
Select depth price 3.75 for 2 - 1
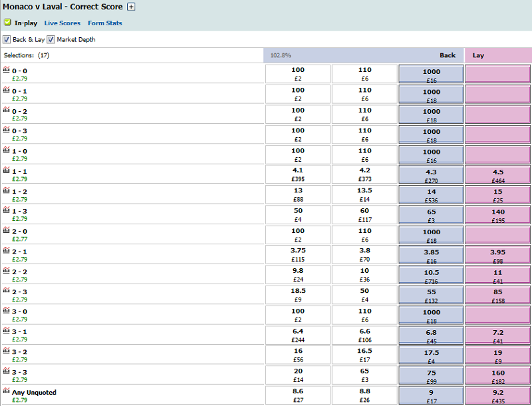pos(297,255)
